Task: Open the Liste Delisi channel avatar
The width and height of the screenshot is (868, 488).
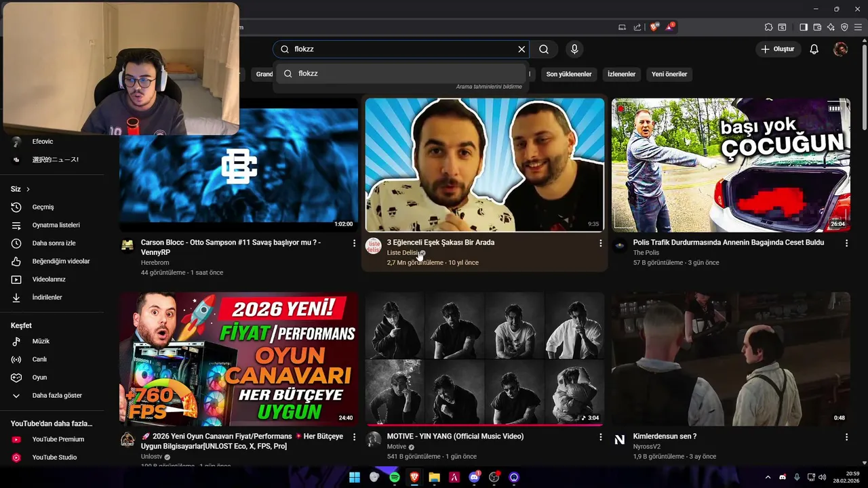Action: click(373, 246)
